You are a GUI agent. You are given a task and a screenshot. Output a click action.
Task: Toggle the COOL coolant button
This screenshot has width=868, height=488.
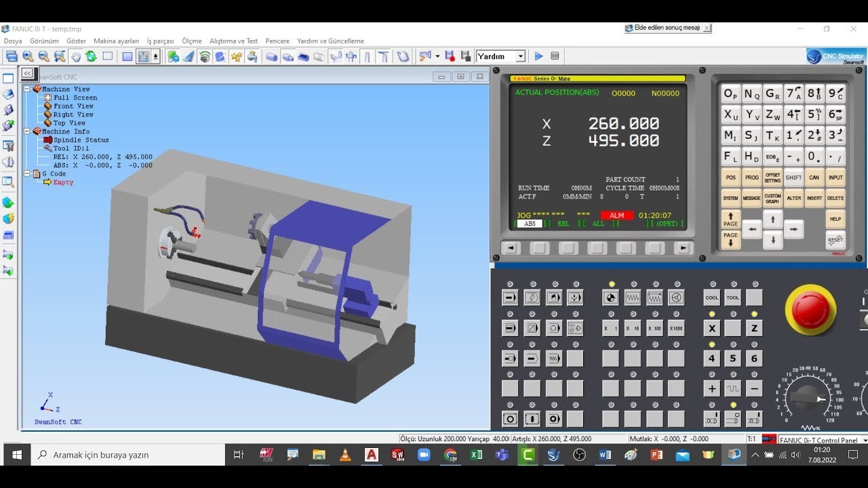pos(711,298)
